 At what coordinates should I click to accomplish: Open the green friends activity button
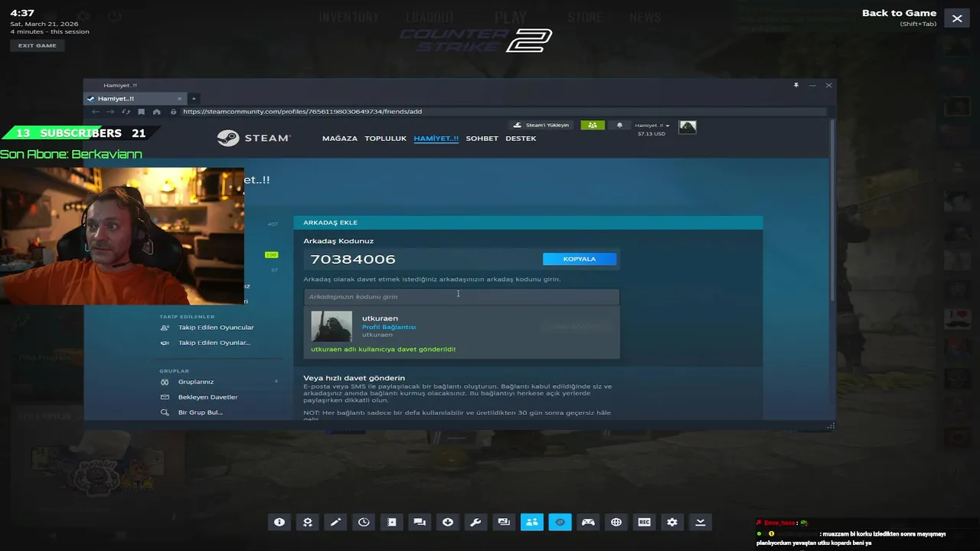coord(593,125)
